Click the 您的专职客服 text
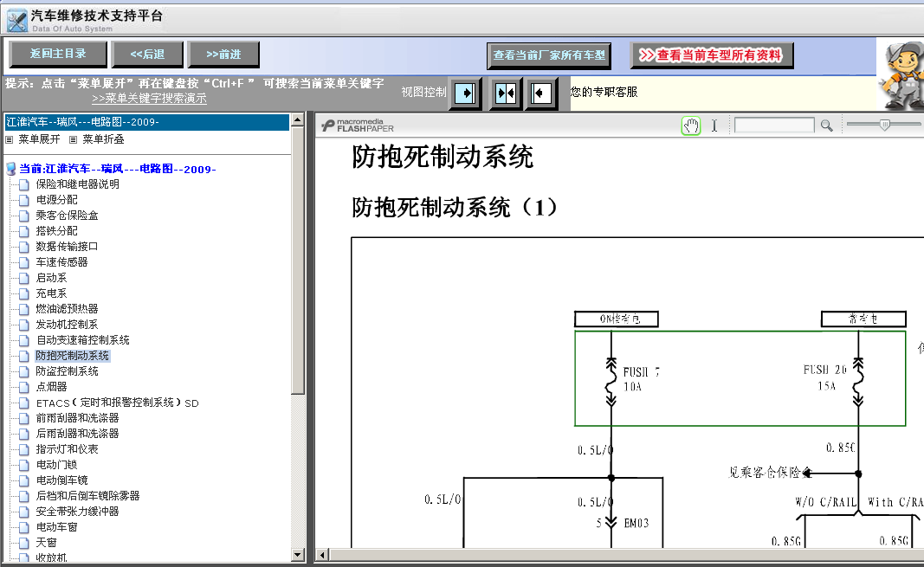The width and height of the screenshot is (924, 567). 604,93
